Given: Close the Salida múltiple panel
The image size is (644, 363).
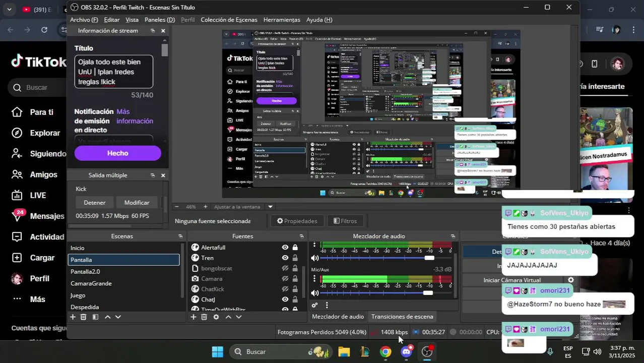Looking at the screenshot, I should (163, 175).
